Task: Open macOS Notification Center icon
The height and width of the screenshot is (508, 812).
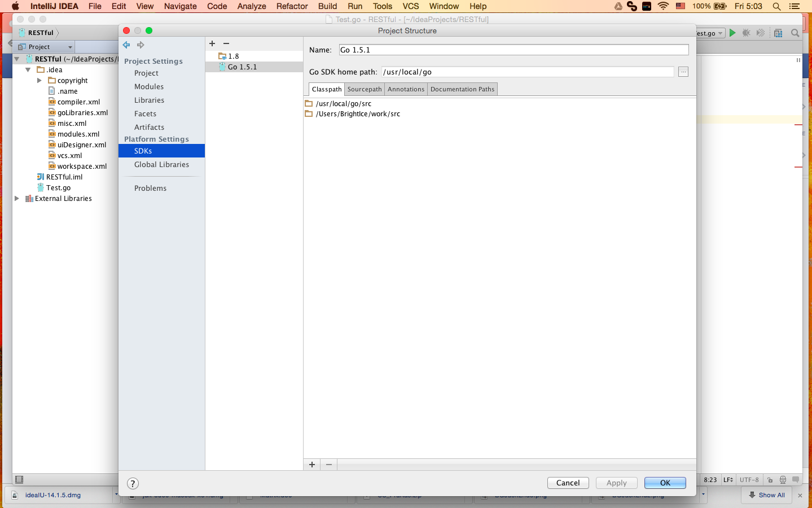Action: click(x=795, y=6)
